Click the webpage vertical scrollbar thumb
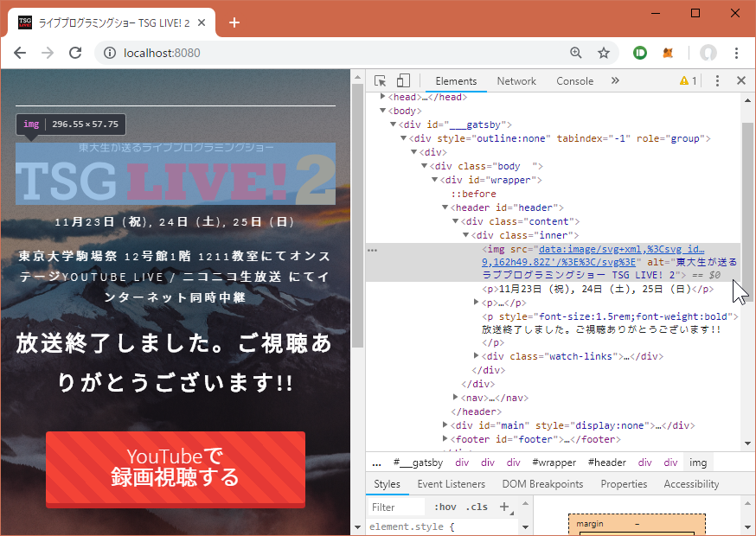The image size is (756, 536). (x=357, y=215)
